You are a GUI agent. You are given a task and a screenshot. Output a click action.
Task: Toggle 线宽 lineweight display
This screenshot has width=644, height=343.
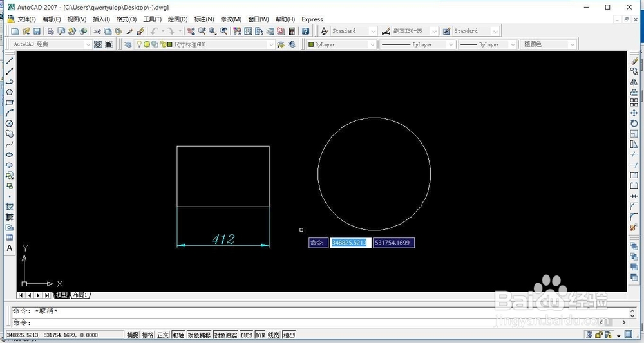point(274,335)
